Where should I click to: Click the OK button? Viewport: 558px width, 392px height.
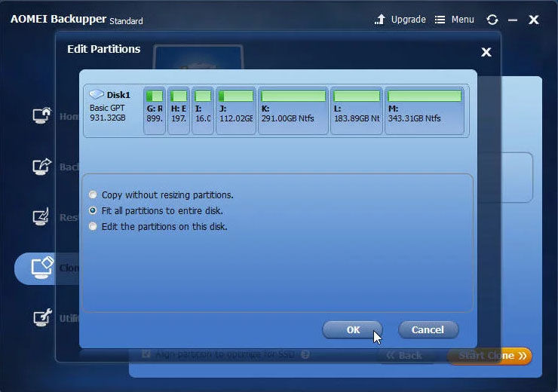click(x=352, y=329)
